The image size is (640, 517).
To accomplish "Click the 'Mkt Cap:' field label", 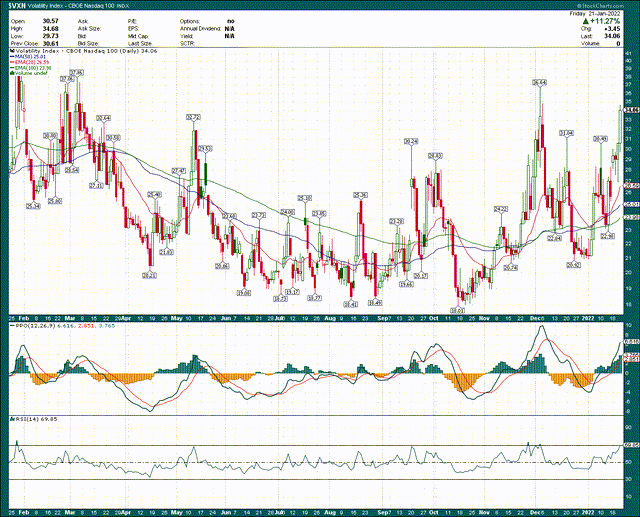I will coord(138,36).
